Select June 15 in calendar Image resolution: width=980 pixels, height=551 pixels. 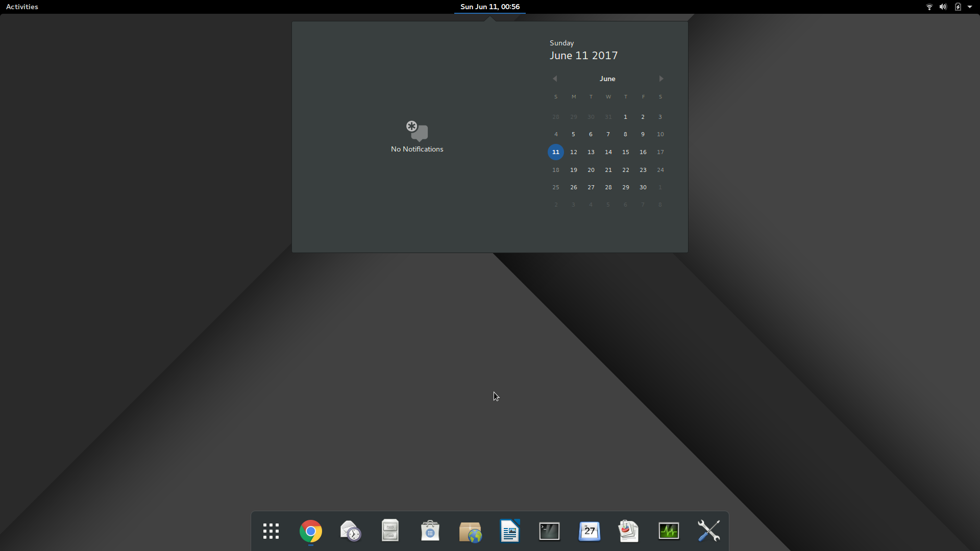point(625,152)
